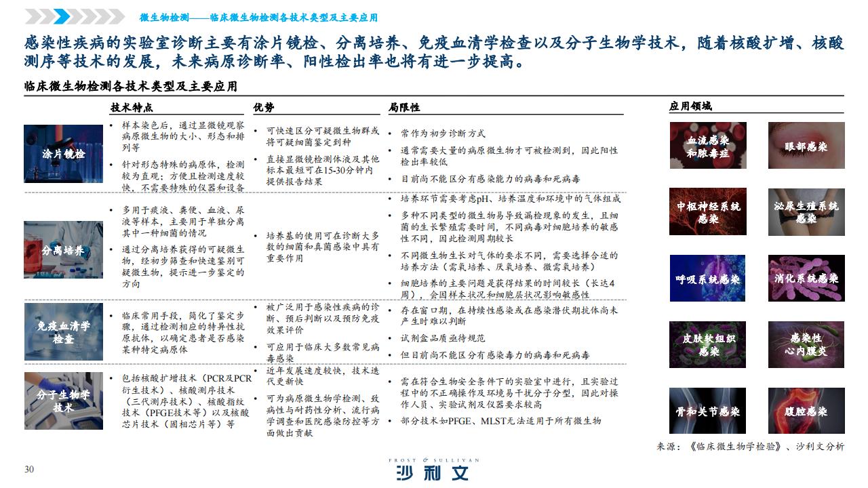Select the 血流感染和脓毒症 image tile
The height and width of the screenshot is (488, 868).
point(708,145)
